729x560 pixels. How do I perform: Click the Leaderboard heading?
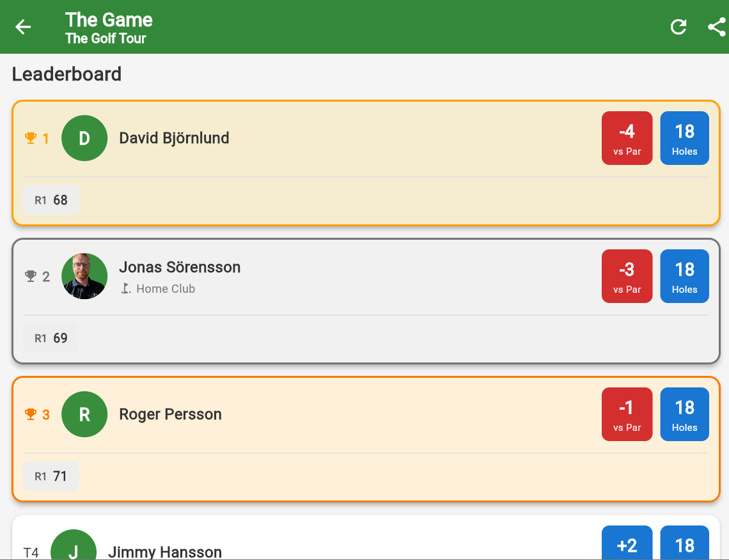67,74
